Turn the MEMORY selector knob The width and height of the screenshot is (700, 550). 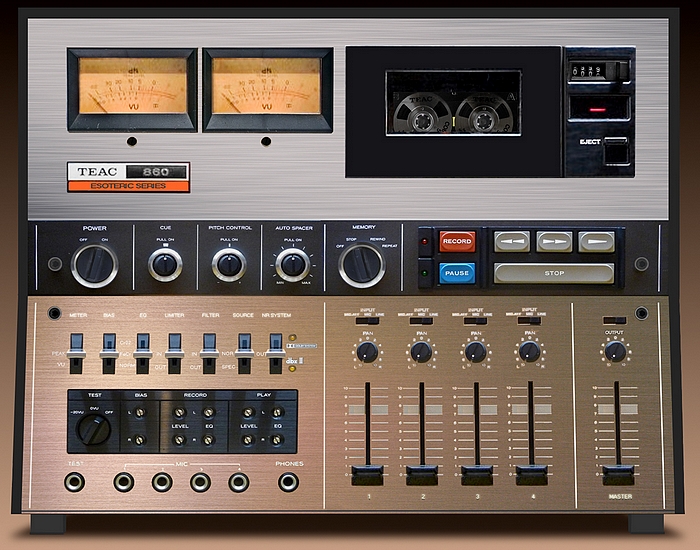click(362, 265)
